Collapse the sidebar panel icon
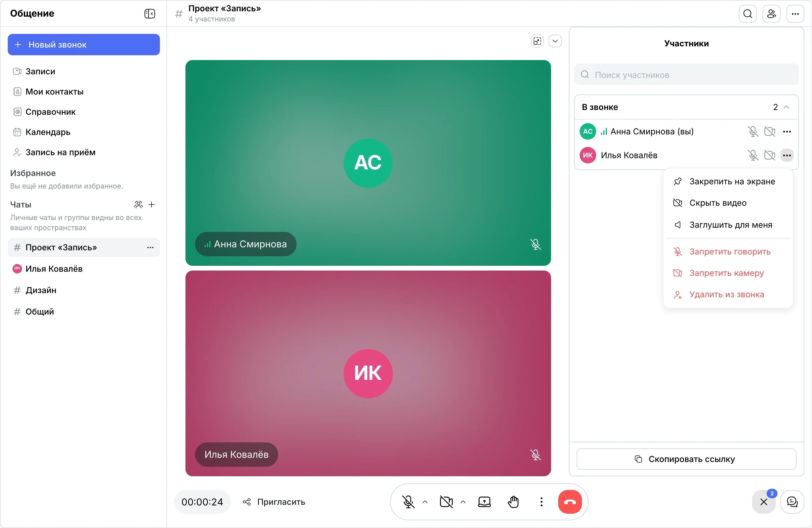 pyautogui.click(x=150, y=14)
